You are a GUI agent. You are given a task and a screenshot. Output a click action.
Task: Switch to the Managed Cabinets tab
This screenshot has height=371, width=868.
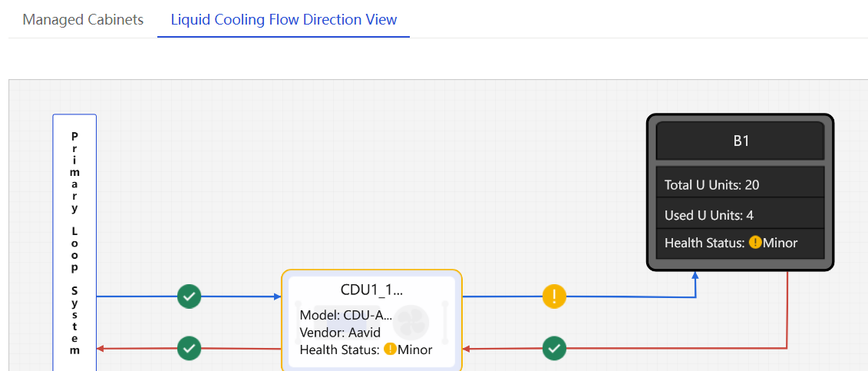point(83,20)
